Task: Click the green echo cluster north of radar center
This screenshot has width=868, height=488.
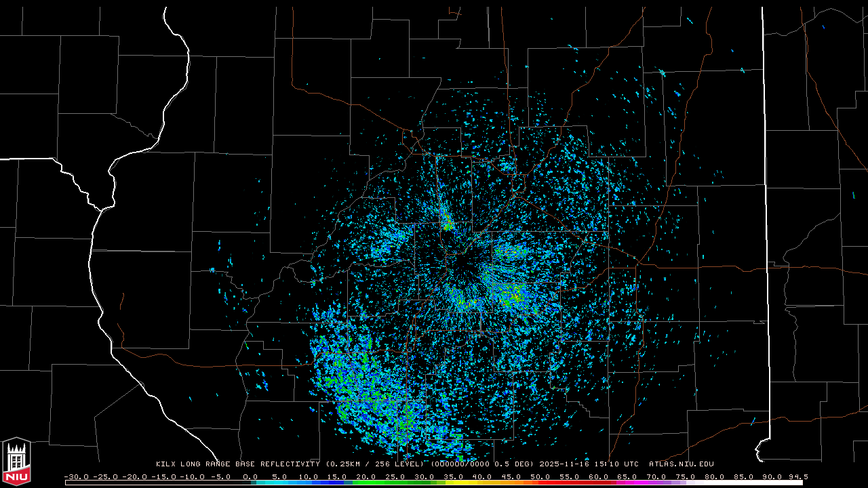Action: click(x=446, y=221)
